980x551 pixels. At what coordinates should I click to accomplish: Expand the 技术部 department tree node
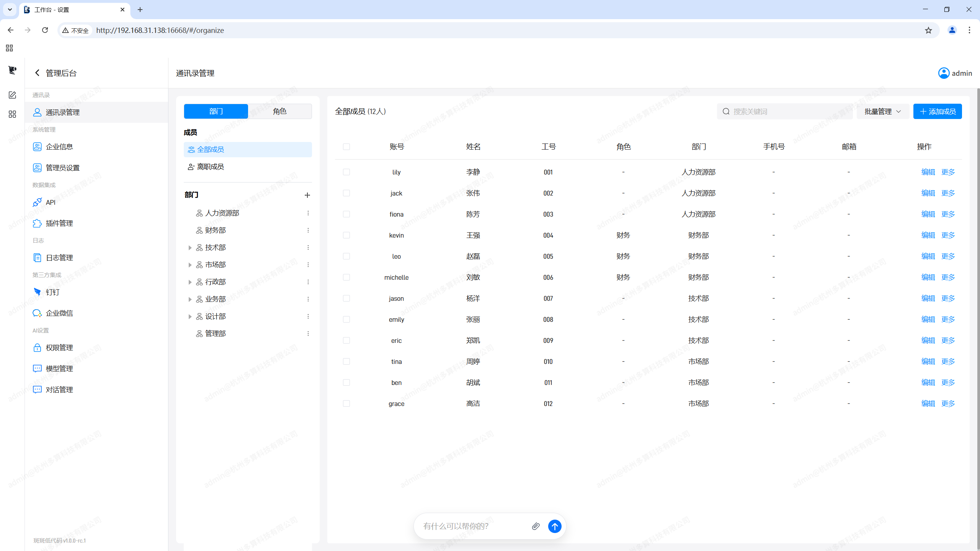tap(189, 248)
